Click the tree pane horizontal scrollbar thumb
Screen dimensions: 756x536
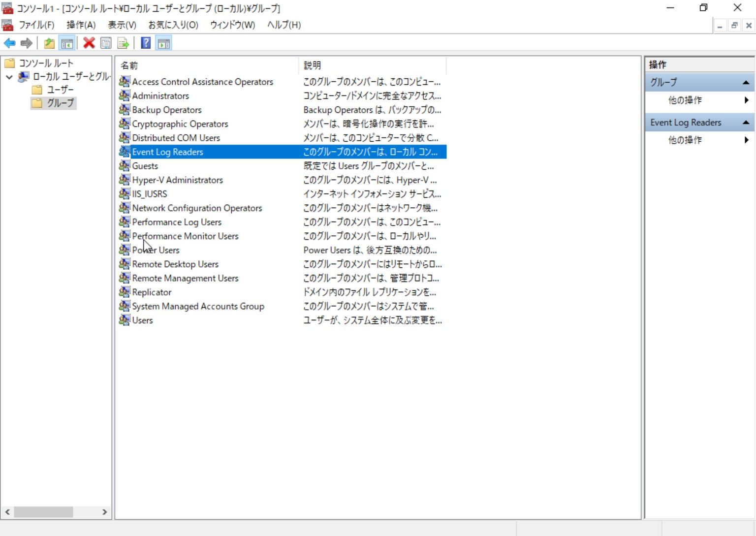click(43, 512)
